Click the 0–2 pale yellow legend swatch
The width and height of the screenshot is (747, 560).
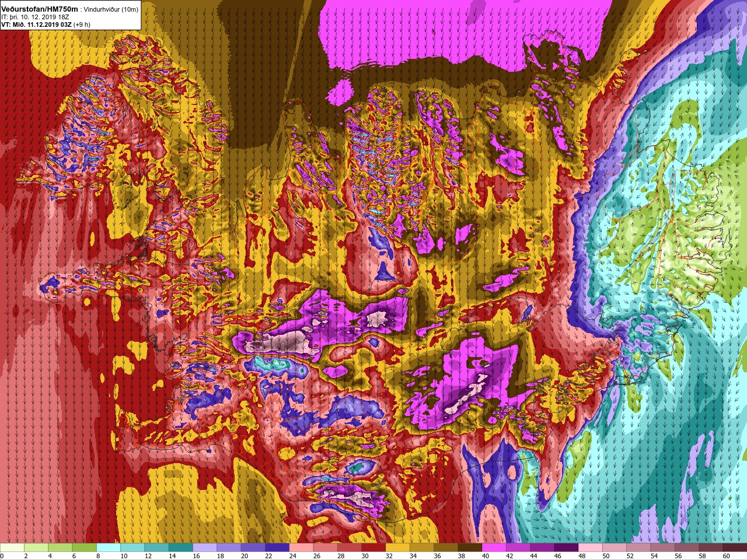click(x=12, y=548)
